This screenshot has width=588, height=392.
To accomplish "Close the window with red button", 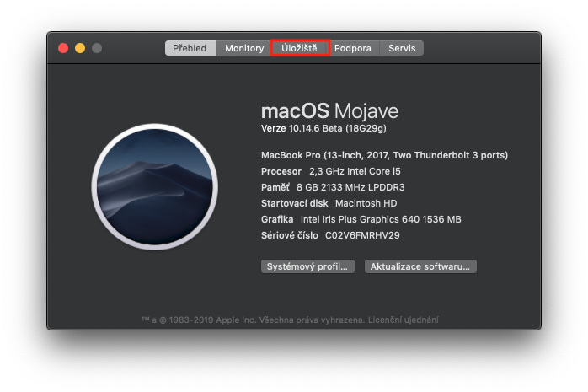I will point(63,48).
